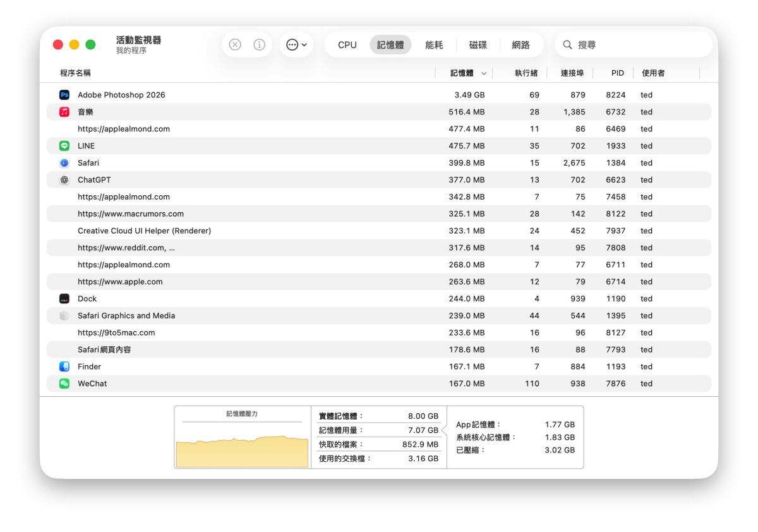This screenshot has width=758, height=532.
Task: Click the 110 threads value for WeChat
Action: click(532, 384)
